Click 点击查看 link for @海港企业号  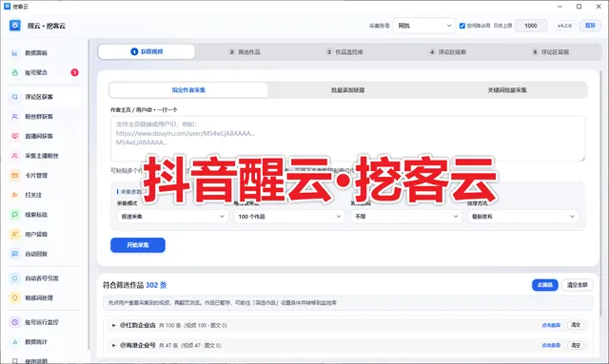coord(551,345)
